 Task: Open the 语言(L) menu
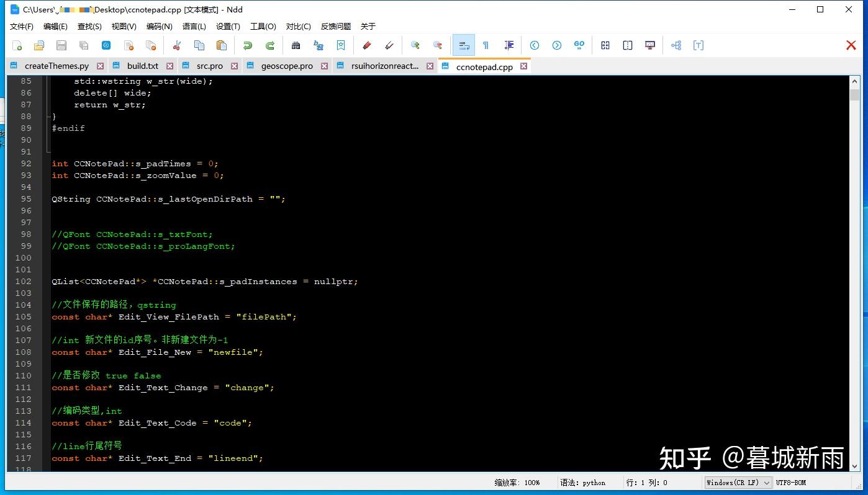click(194, 26)
